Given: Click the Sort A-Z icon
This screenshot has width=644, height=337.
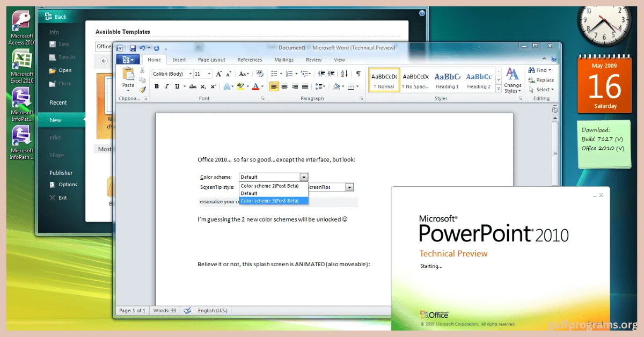Looking at the screenshot, I should 343,74.
